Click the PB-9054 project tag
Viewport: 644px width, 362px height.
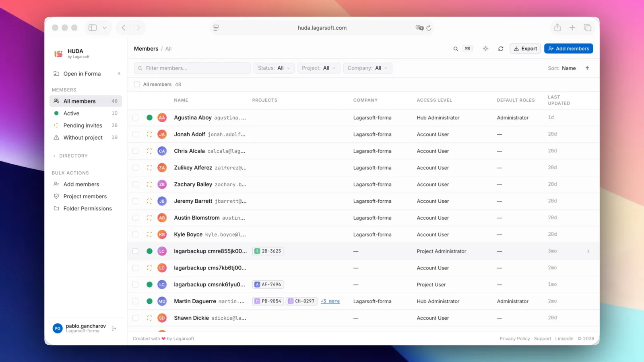tap(268, 301)
